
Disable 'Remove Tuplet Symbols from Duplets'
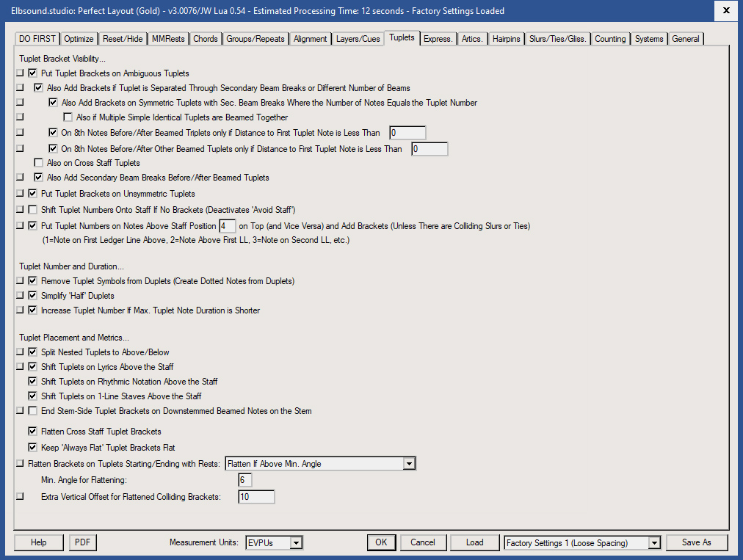pyautogui.click(x=32, y=280)
